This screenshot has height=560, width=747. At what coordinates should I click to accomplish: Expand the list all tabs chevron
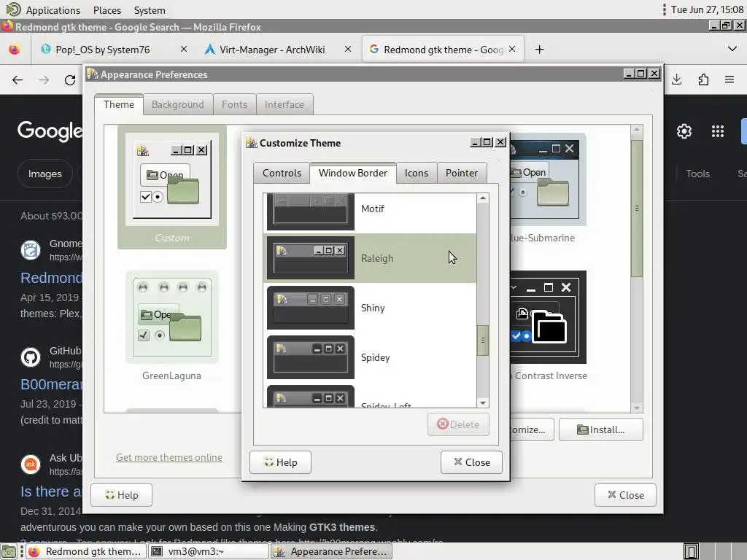tap(732, 49)
